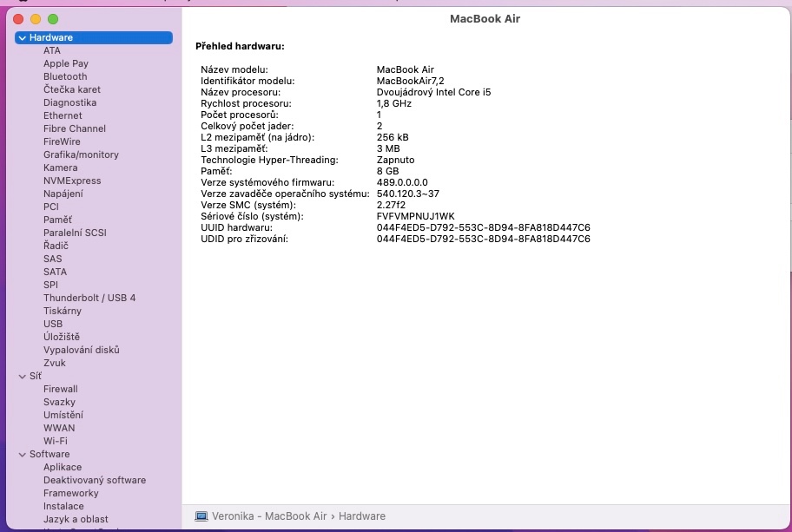
Task: Select Aplikace under Software
Action: 63,467
